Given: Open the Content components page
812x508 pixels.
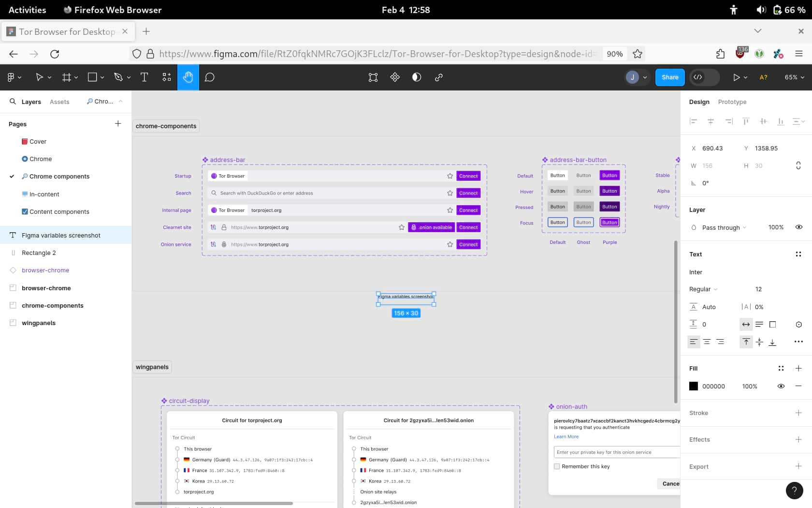Looking at the screenshot, I should (x=59, y=212).
